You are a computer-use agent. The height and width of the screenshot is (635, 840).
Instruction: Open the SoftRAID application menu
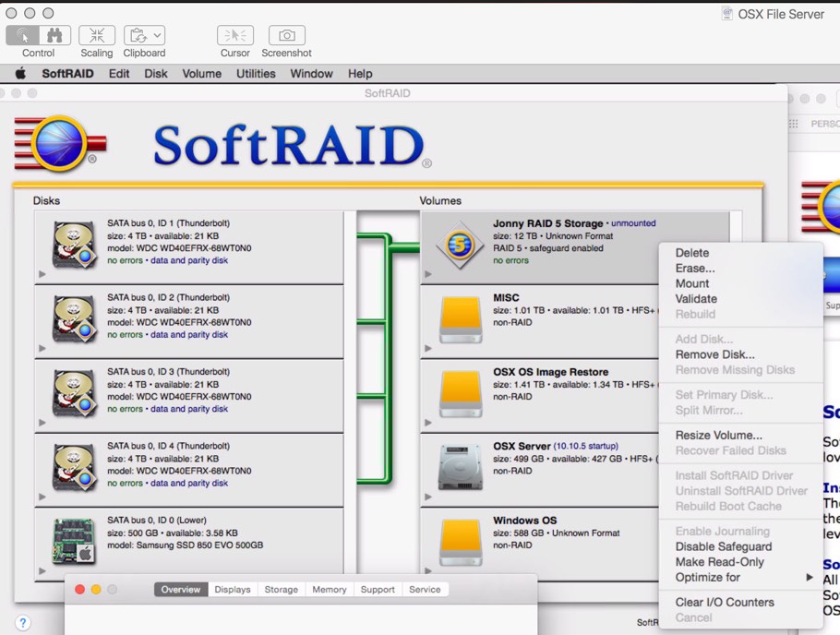tap(67, 74)
